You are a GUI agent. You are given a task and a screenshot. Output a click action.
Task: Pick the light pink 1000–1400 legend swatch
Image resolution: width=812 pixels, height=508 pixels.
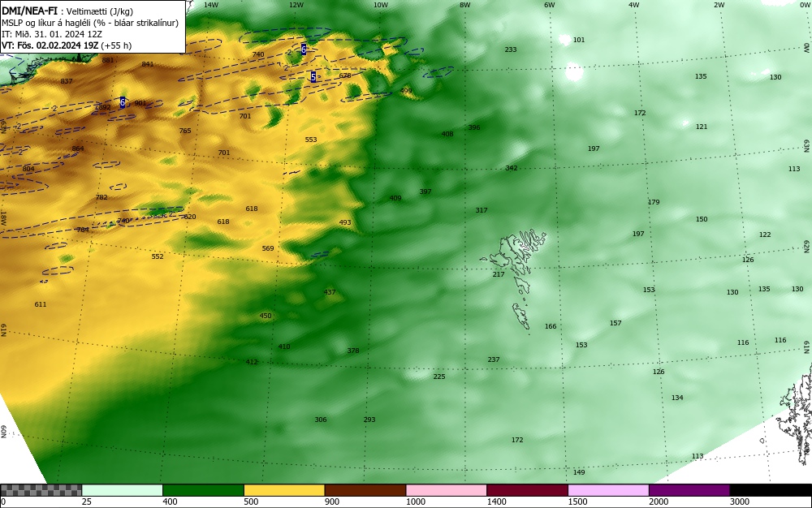447,490
